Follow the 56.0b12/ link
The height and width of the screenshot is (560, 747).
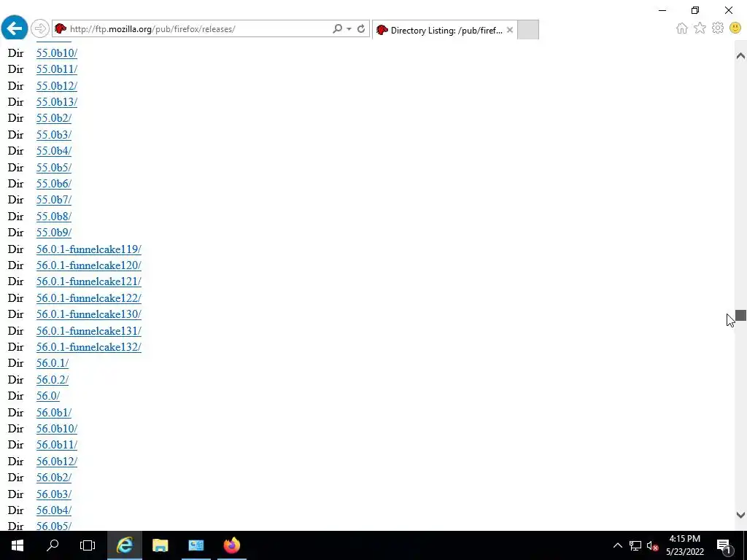(x=57, y=462)
